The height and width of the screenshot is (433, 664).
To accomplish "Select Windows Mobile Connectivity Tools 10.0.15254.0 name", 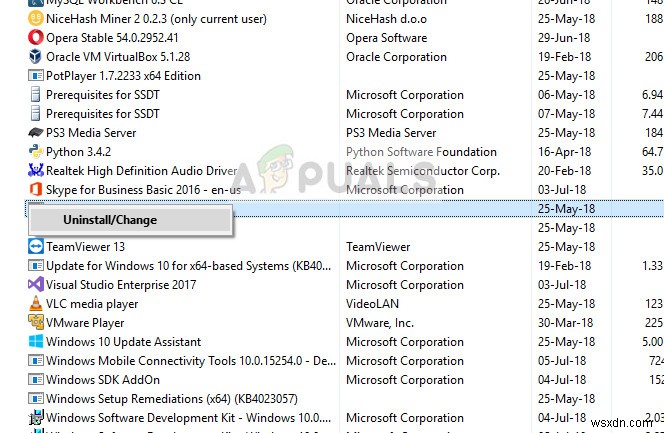I will click(x=191, y=361).
